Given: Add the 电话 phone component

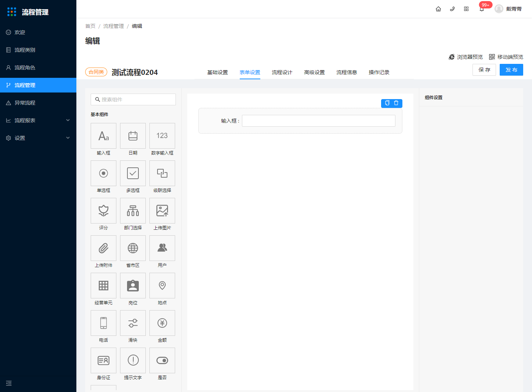Looking at the screenshot, I should tap(104, 323).
